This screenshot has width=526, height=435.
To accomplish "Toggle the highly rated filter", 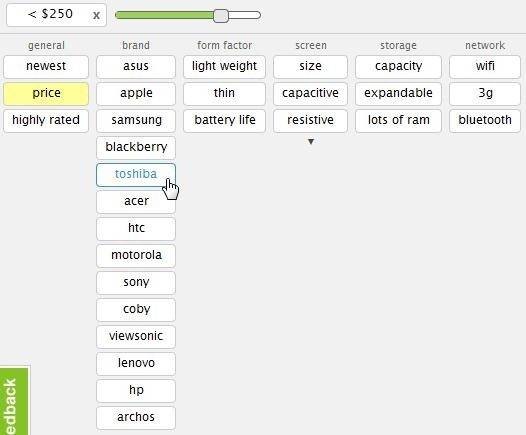I will coord(46,120).
